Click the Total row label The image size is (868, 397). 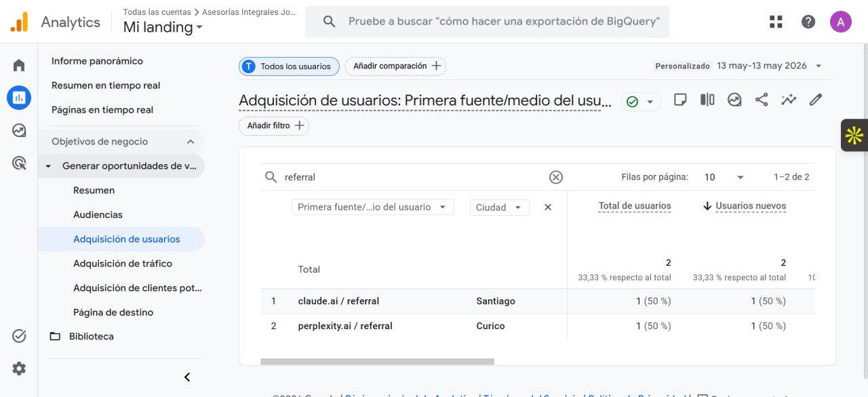click(x=309, y=269)
